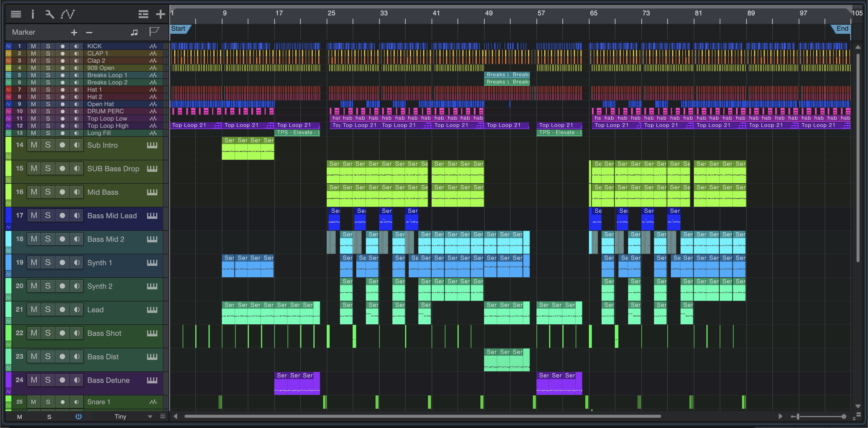Toggle monitor on Bass Detune track
The height and width of the screenshot is (428, 868).
click(x=77, y=380)
